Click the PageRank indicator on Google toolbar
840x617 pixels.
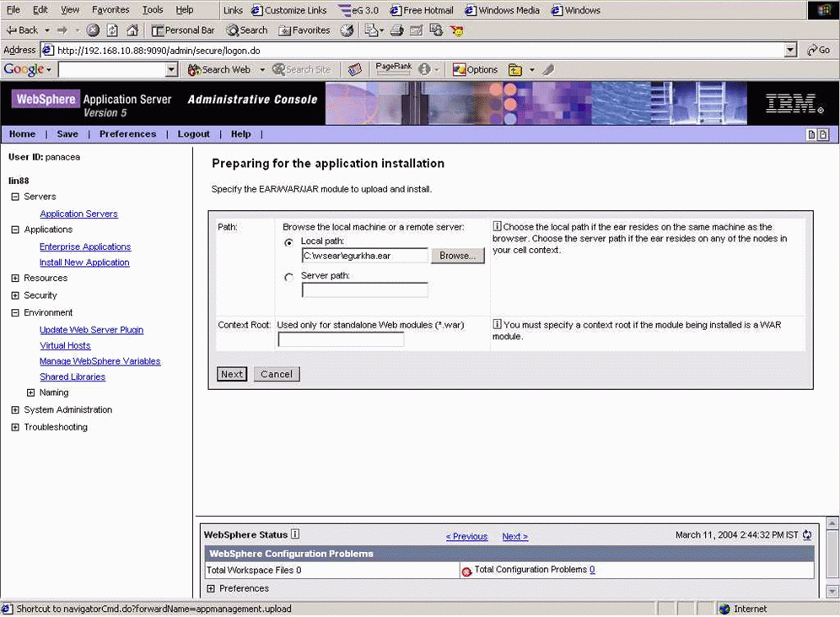coord(394,69)
